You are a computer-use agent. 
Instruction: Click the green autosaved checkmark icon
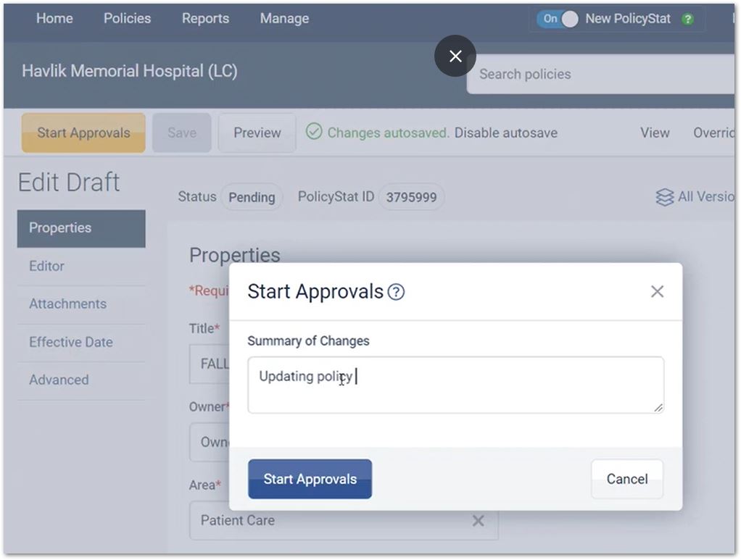(x=314, y=133)
